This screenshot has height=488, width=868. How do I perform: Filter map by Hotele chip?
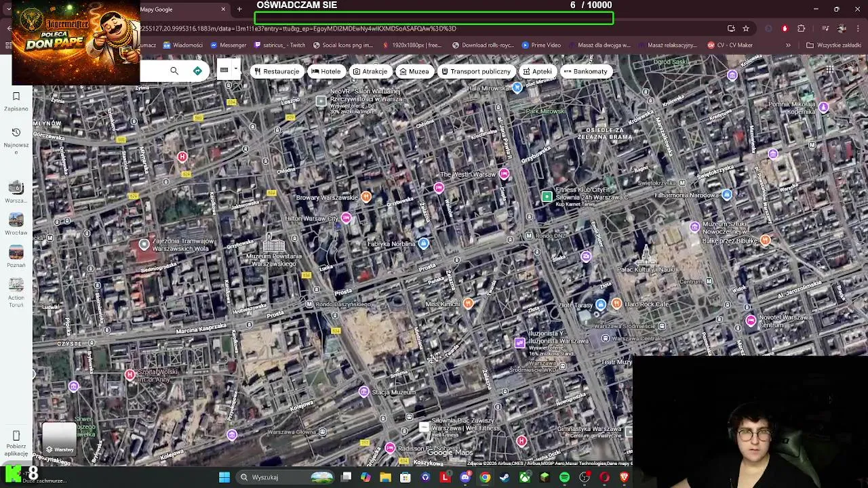point(326,71)
